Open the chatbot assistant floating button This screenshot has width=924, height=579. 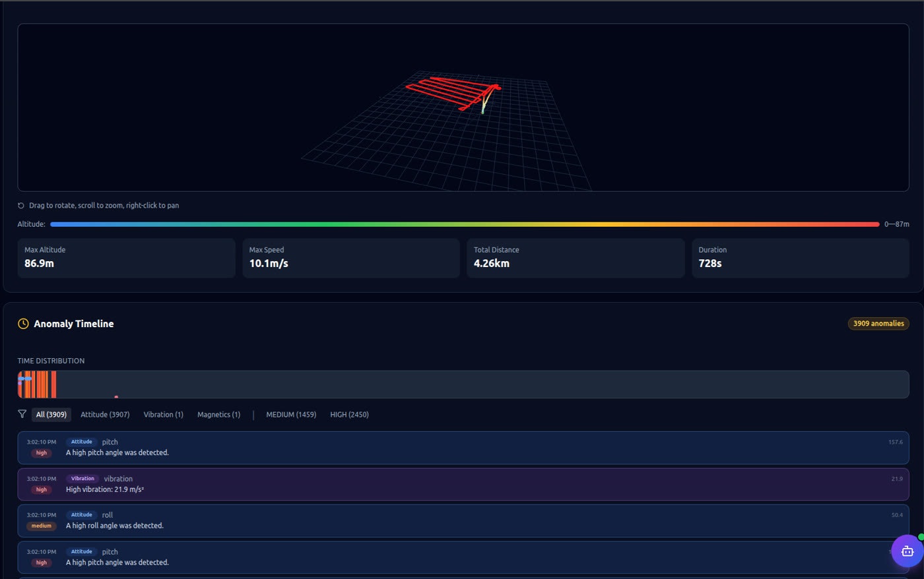pos(907,551)
